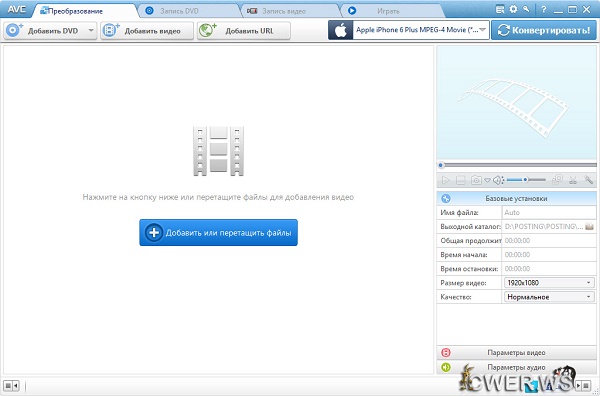Mute audio with the speaker icon
This screenshot has height=396, width=600.
pos(498,180)
